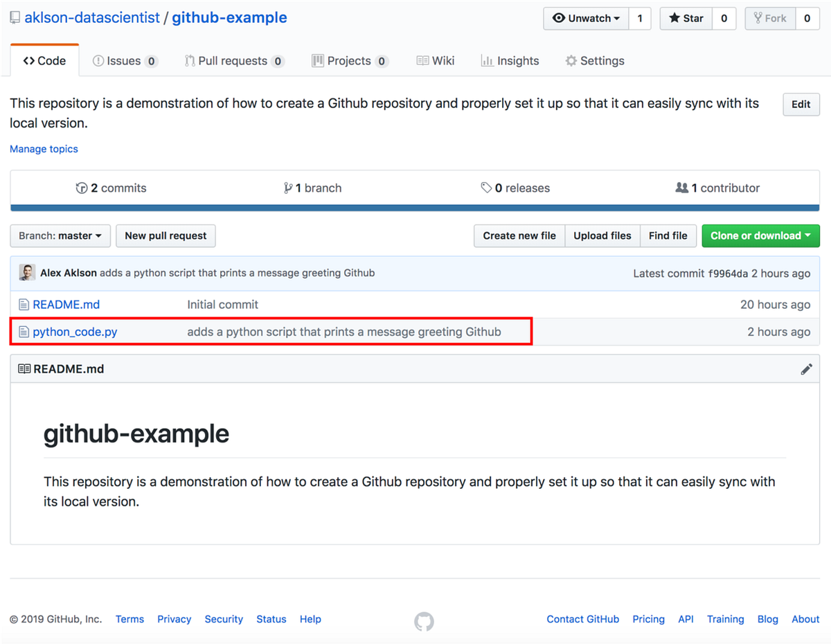The width and height of the screenshot is (831, 644).
Task: Expand the Clone or download dropdown
Action: click(760, 235)
